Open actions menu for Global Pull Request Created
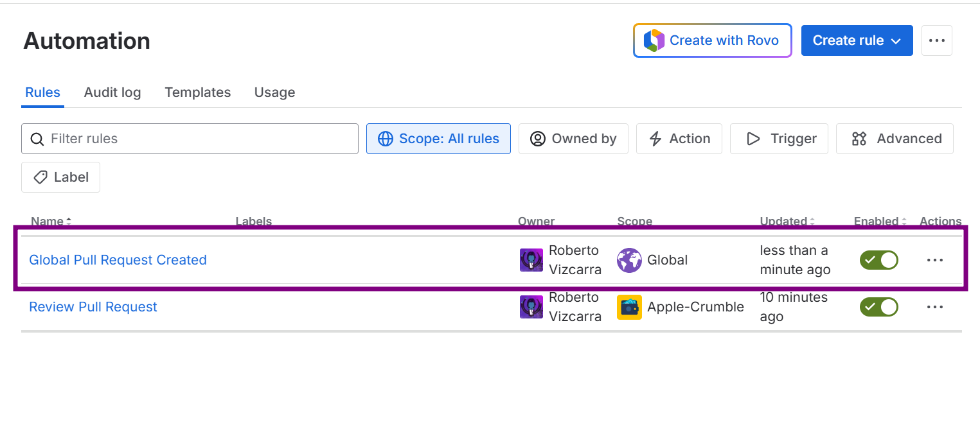Image resolution: width=980 pixels, height=427 pixels. tap(934, 260)
